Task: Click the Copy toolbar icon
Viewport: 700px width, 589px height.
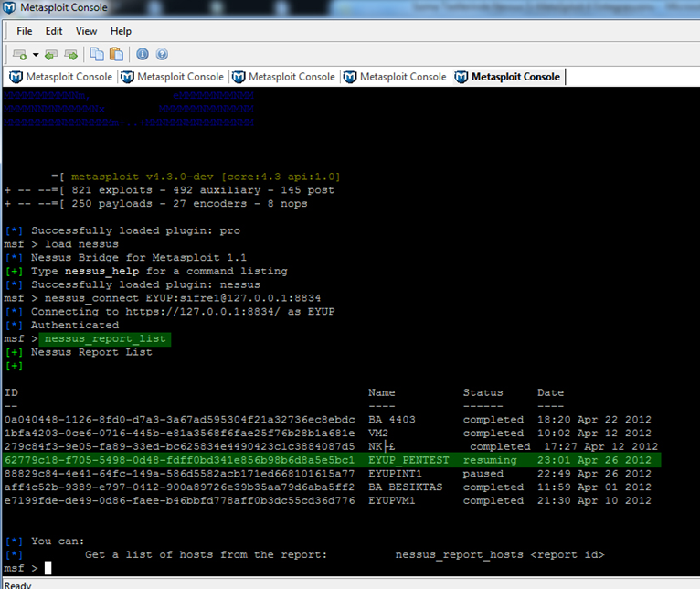Action: [x=97, y=54]
